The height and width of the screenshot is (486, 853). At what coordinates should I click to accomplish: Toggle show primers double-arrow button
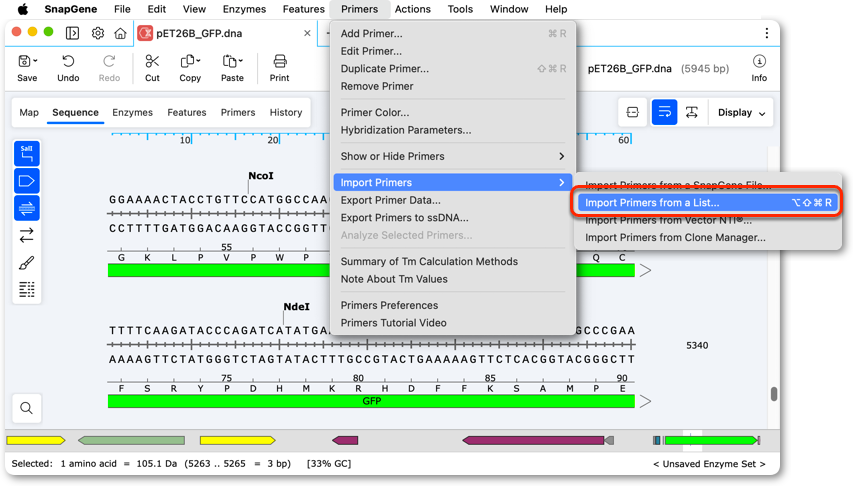[x=27, y=208]
